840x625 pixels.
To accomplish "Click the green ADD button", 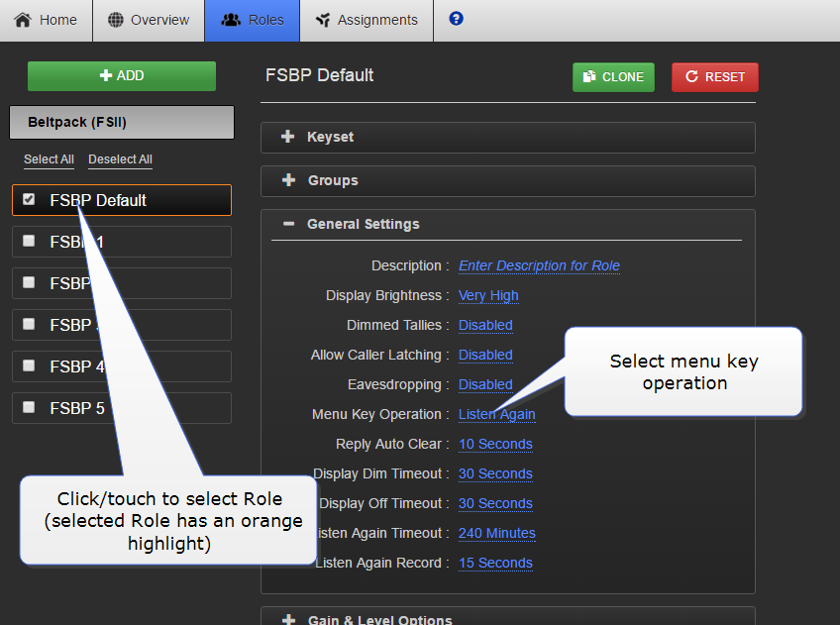I will click(x=122, y=76).
